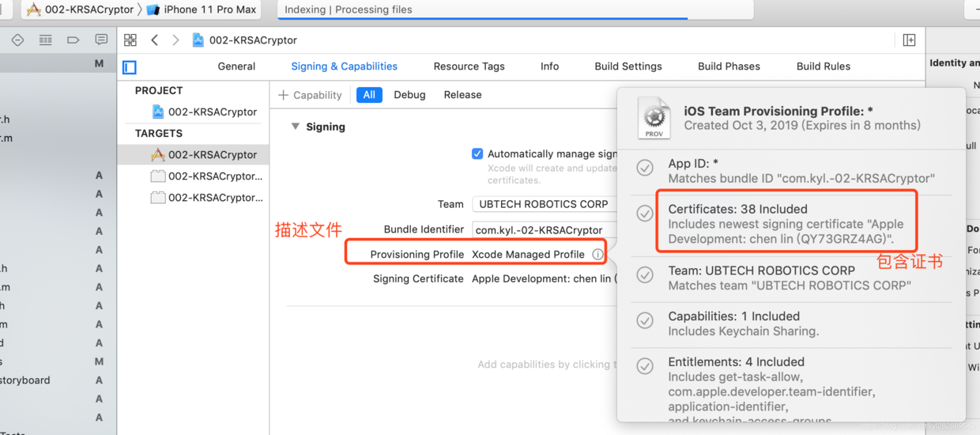980x435 pixels.
Task: Open the Breakpoint navigator icon
Action: click(73, 40)
